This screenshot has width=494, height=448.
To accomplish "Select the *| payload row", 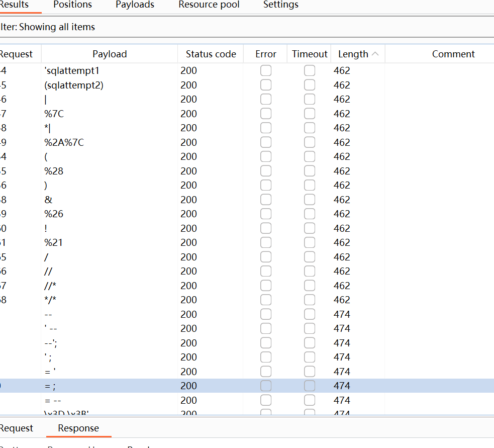I will (x=247, y=128).
